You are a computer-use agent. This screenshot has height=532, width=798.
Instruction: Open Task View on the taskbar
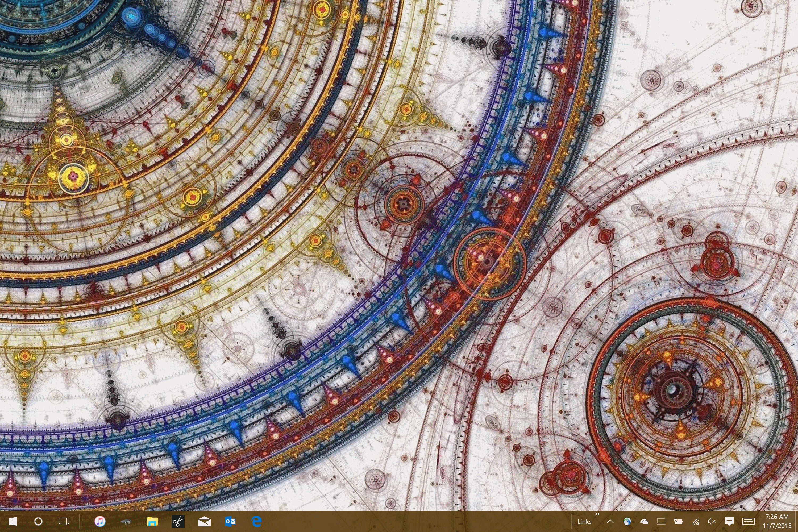(64, 521)
